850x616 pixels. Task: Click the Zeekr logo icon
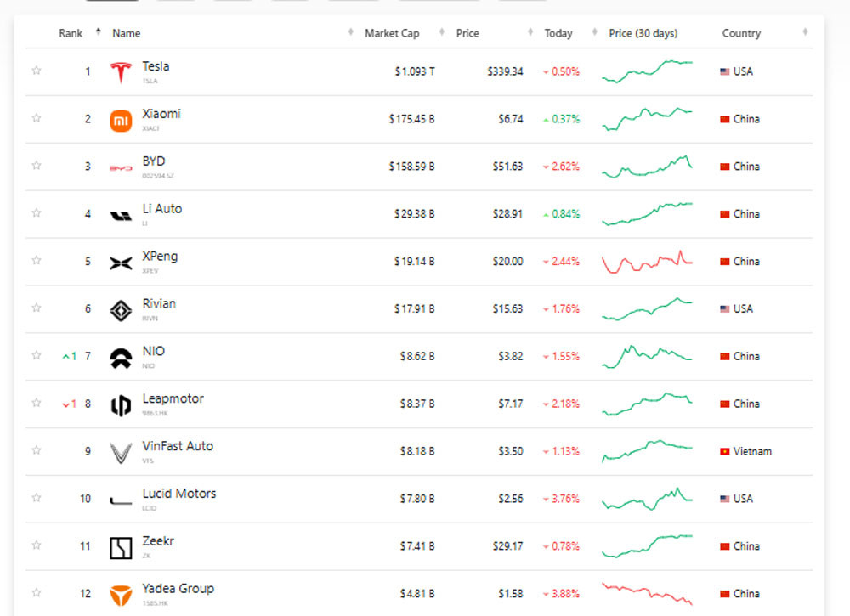[121, 548]
